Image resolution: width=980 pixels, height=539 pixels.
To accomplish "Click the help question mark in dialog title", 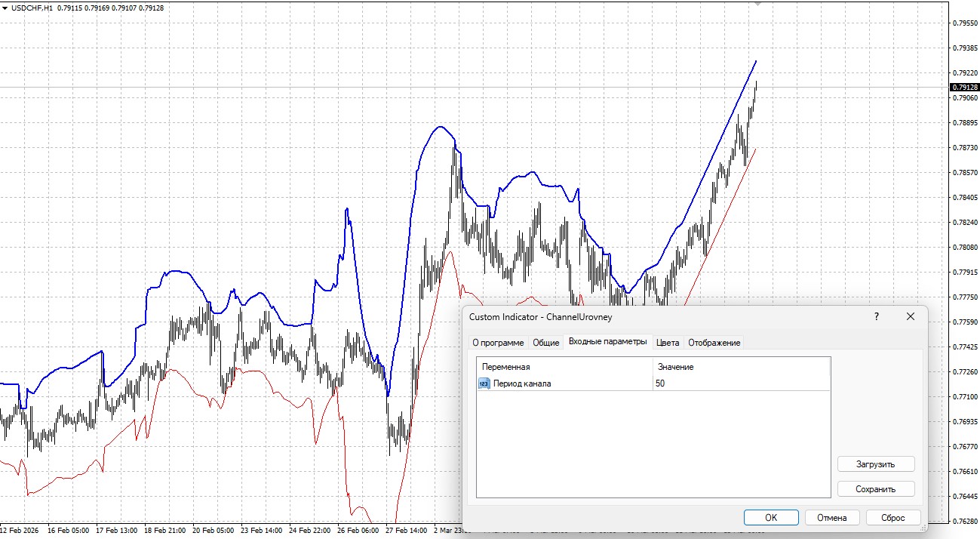I will click(877, 317).
